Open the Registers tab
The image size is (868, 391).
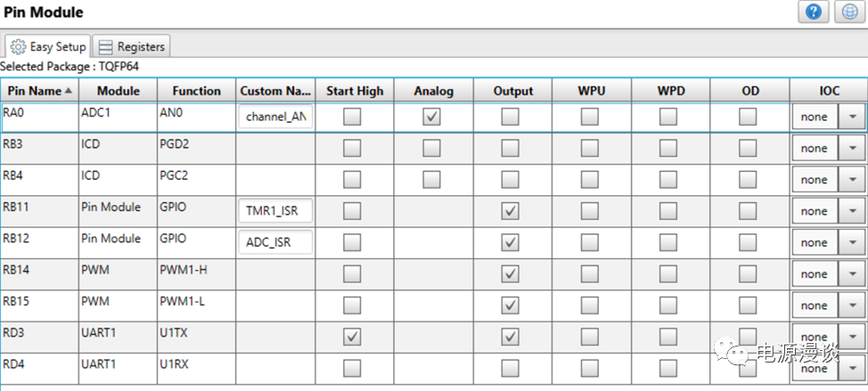tap(132, 46)
